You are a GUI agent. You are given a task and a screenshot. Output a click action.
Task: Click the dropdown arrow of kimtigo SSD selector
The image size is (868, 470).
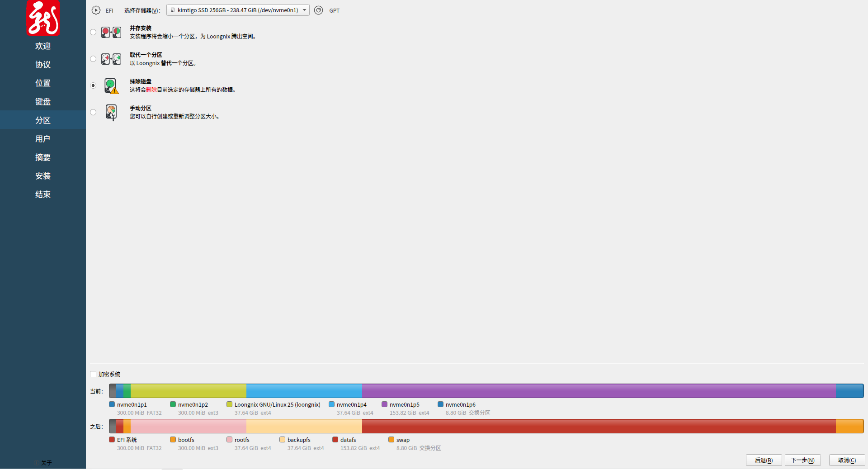pyautogui.click(x=304, y=10)
